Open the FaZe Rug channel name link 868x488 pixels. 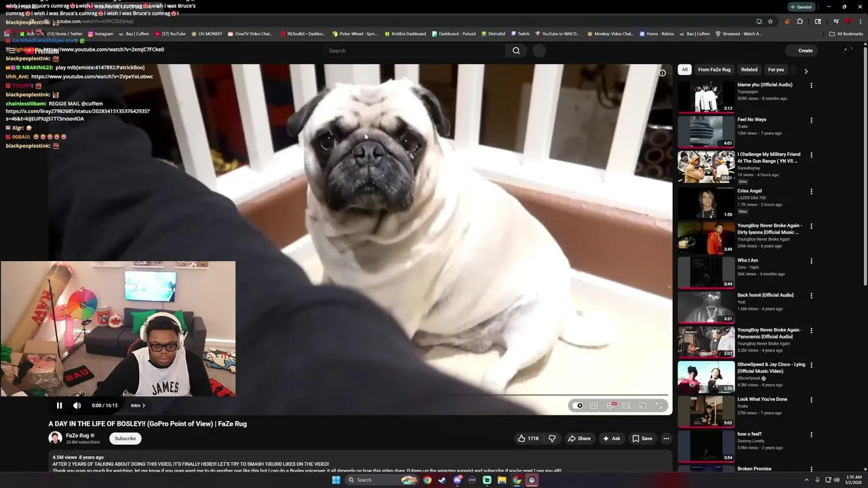77,435
